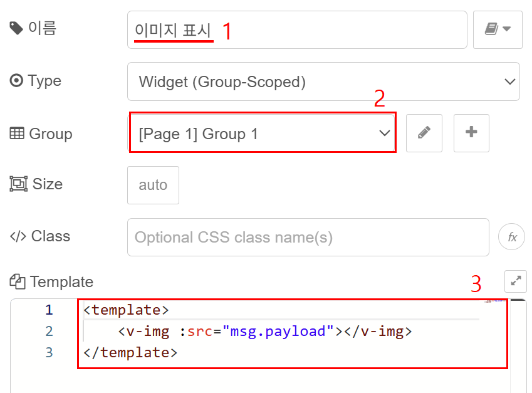532x393 pixels.
Task: Expand the Group dropdown showing [Page 1] Group 1
Action: 262,134
